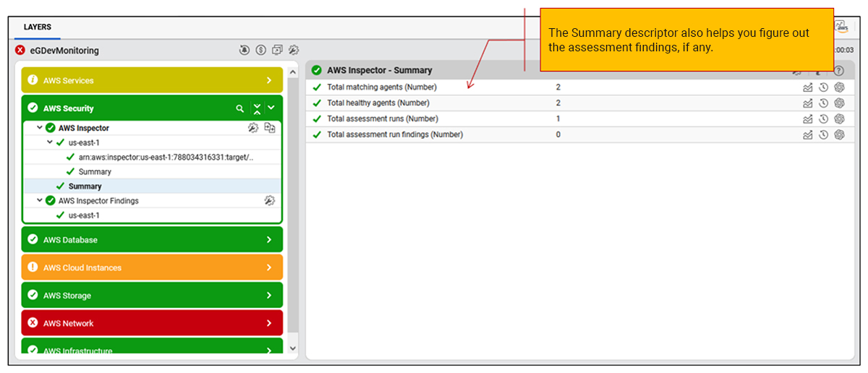Click the wrench icon on AWS Inspector row
Image resolution: width=868 pixels, height=373 pixels.
pyautogui.click(x=253, y=128)
